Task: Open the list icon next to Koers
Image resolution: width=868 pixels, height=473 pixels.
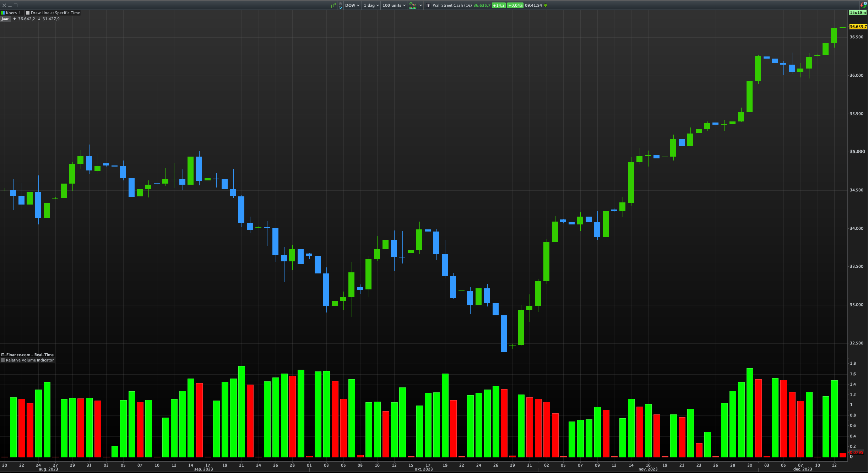Action: tap(21, 13)
